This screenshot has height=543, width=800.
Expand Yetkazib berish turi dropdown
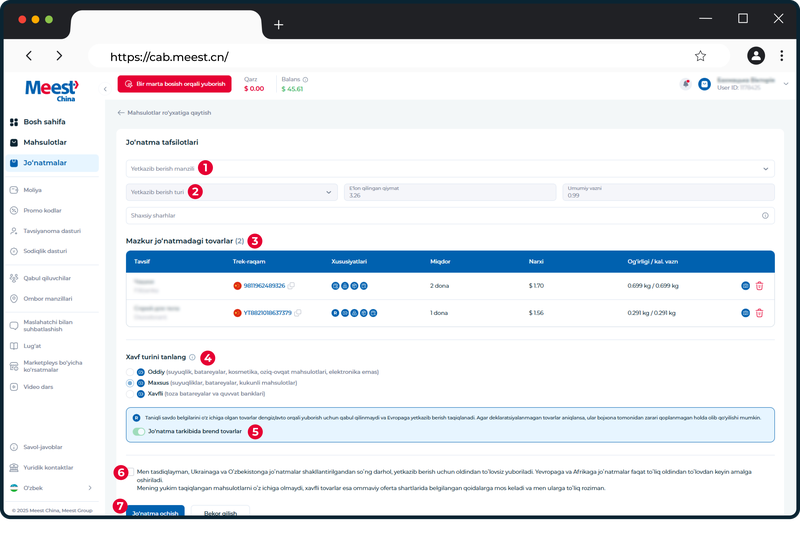coord(232,192)
